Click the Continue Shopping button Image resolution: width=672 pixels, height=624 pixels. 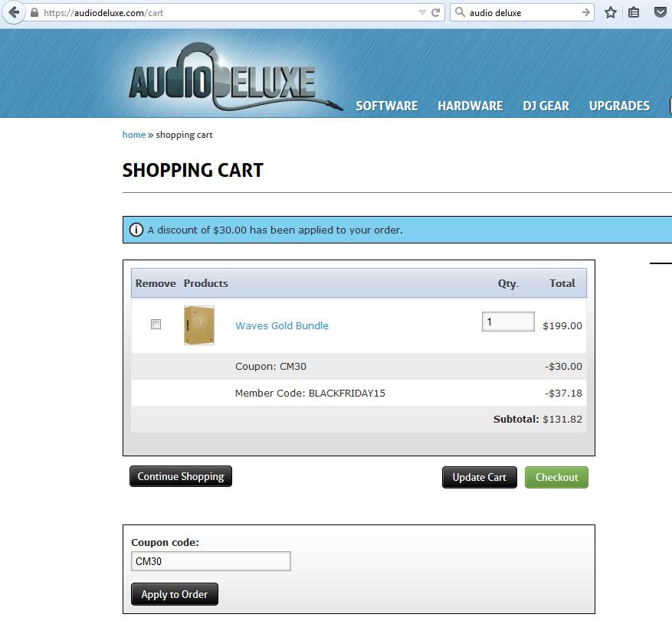click(x=181, y=476)
